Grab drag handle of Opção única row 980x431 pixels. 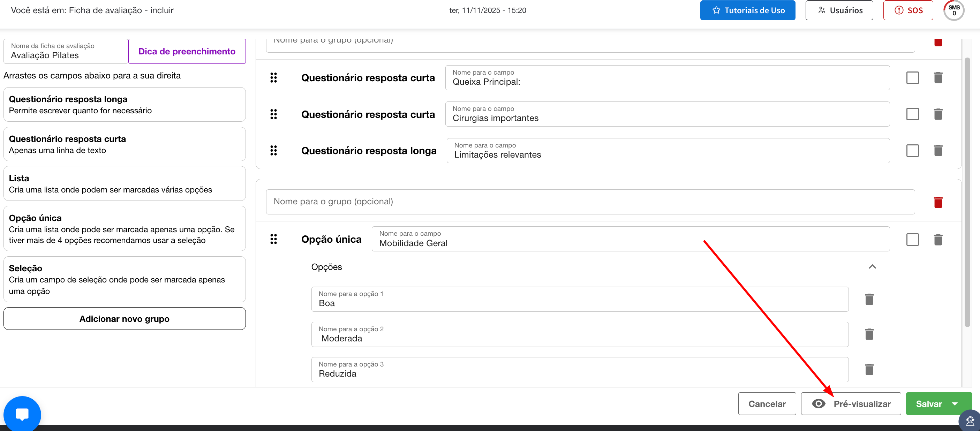273,239
